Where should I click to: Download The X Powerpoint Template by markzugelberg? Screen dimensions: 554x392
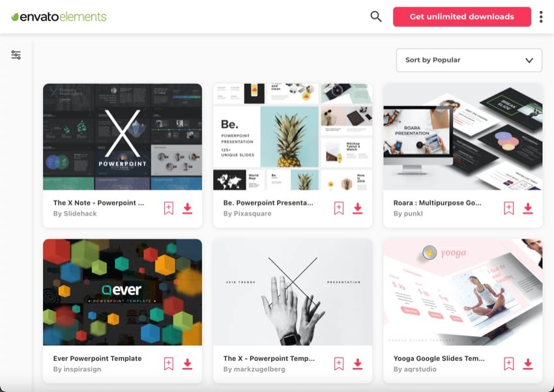tap(358, 364)
